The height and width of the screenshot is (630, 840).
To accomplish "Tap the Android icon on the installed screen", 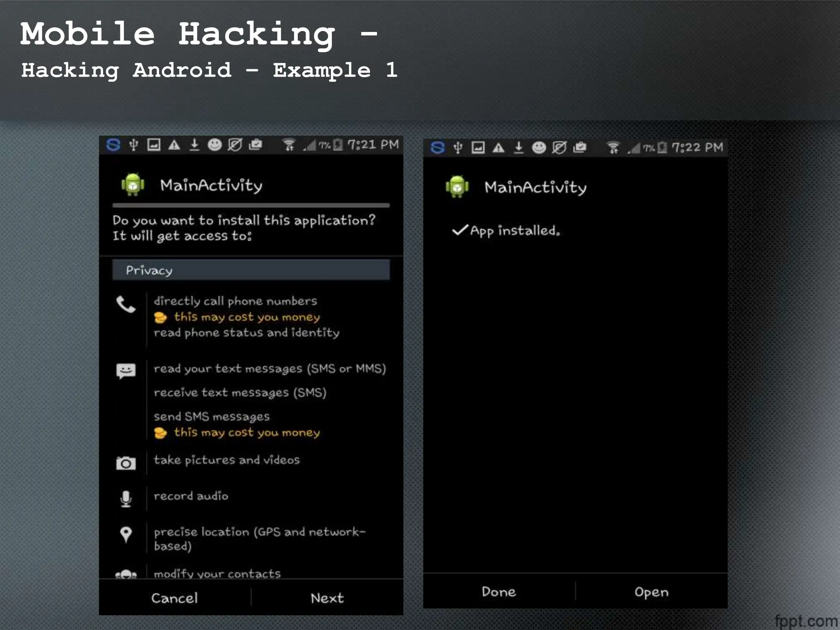I will [457, 187].
